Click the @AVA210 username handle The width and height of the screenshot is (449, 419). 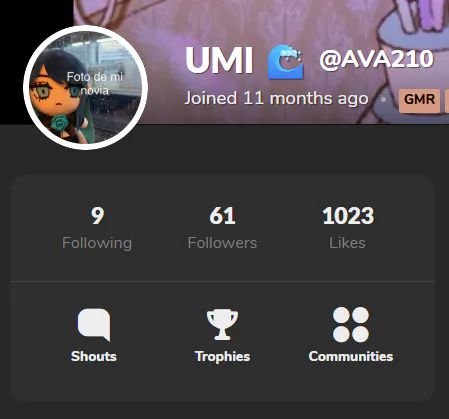point(377,60)
